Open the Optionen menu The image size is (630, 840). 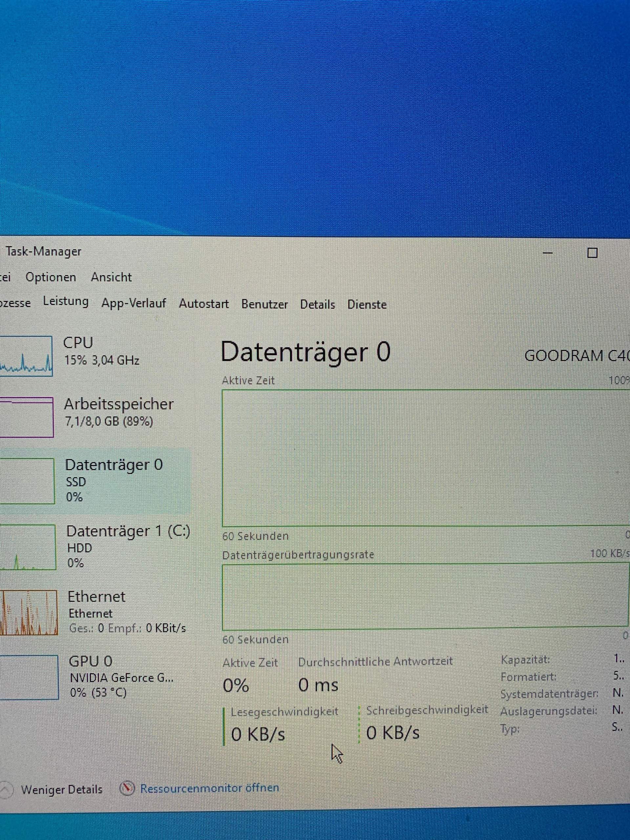coord(50,278)
